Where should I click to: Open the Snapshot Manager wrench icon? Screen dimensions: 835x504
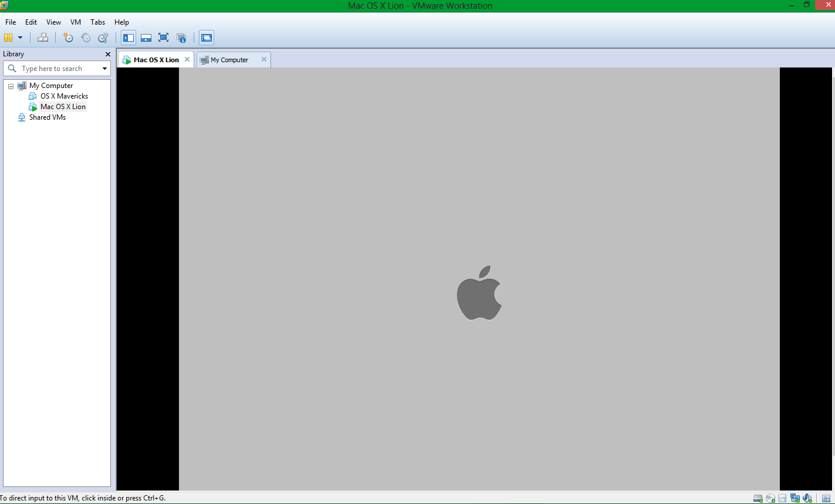tap(103, 38)
